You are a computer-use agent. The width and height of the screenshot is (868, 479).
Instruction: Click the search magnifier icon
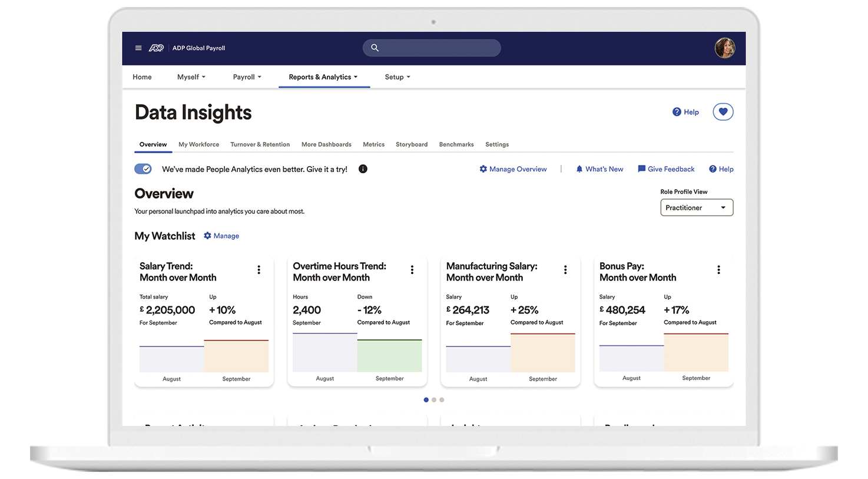tap(375, 48)
